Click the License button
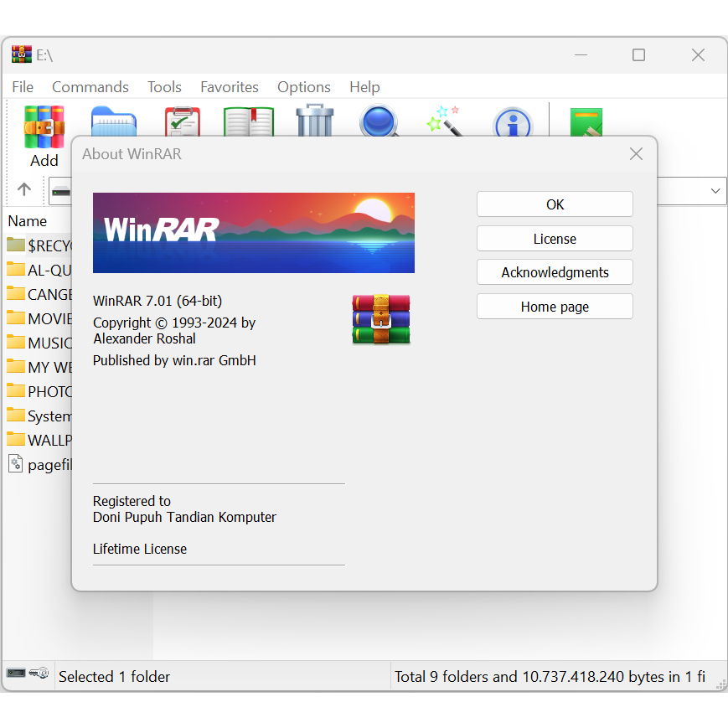The image size is (728, 728). (x=555, y=239)
